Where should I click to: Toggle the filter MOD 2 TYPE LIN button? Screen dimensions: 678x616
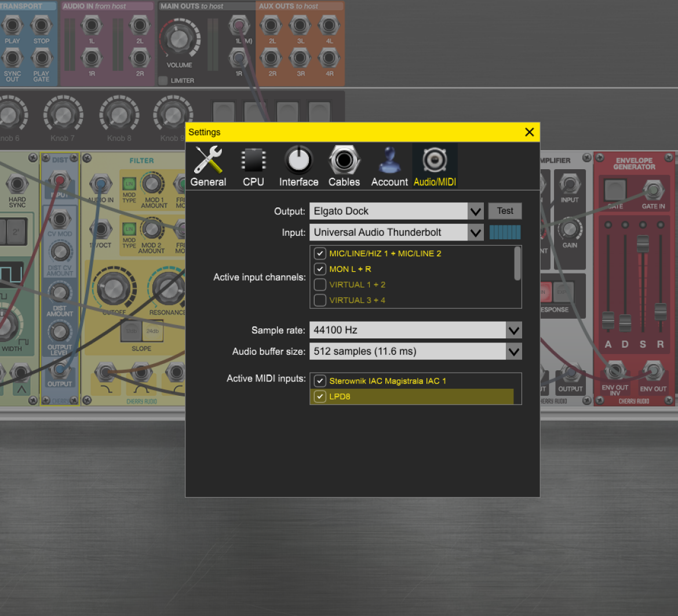point(129,229)
